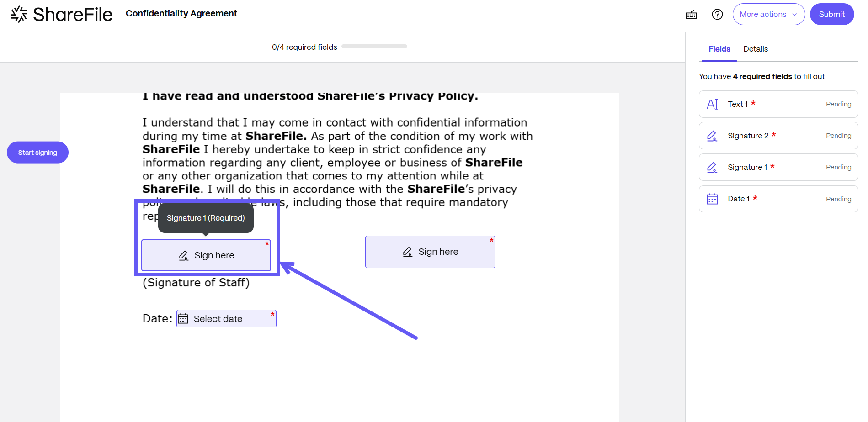Screen dimensions: 868x422
Task: Click the Date 1 calendar icon in sidebar
Action: 712,199
